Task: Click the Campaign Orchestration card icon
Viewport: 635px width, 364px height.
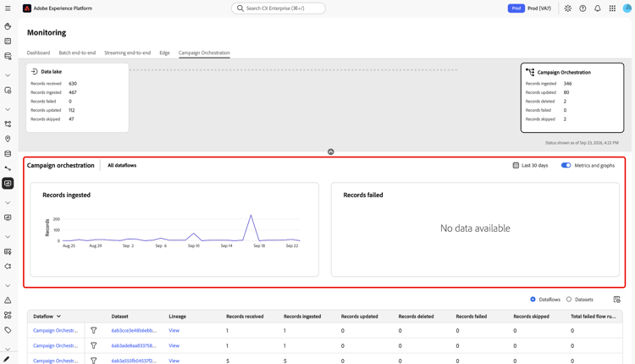Action: click(530, 72)
